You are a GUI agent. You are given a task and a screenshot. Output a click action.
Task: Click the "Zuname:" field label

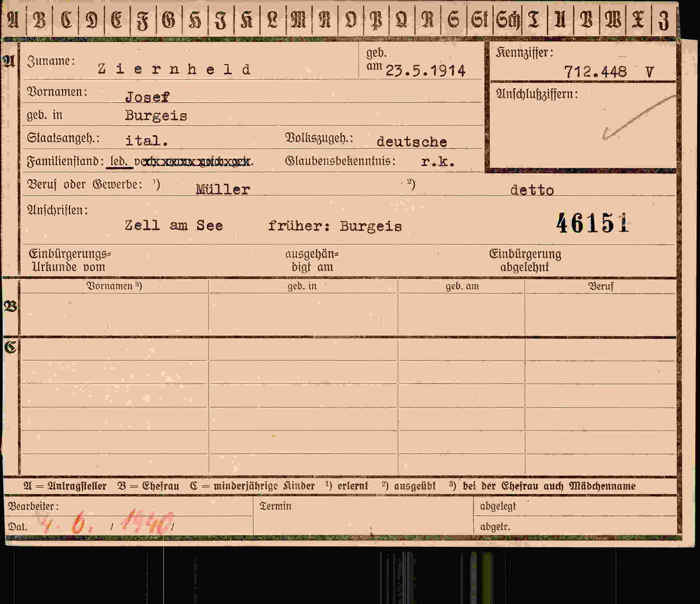[x=51, y=61]
